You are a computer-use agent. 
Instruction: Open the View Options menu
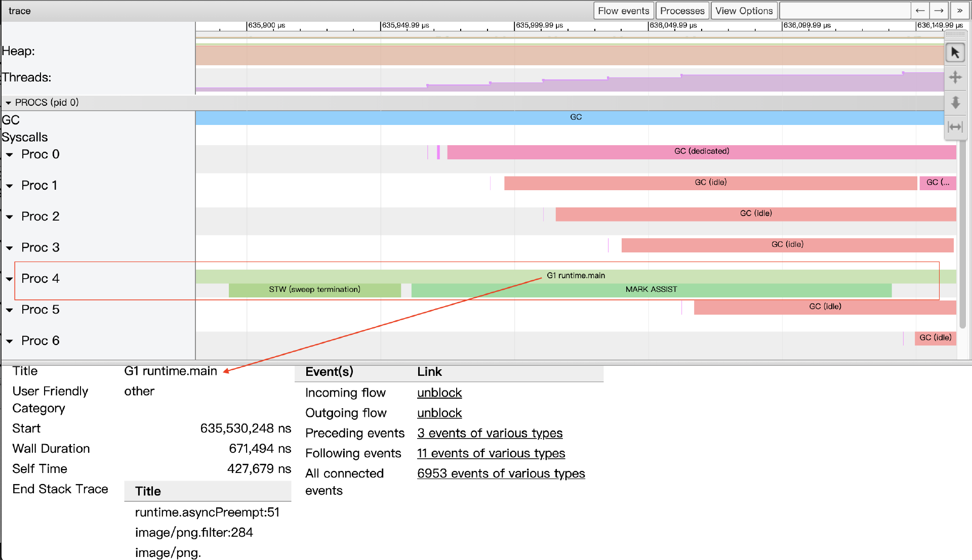[x=744, y=11]
